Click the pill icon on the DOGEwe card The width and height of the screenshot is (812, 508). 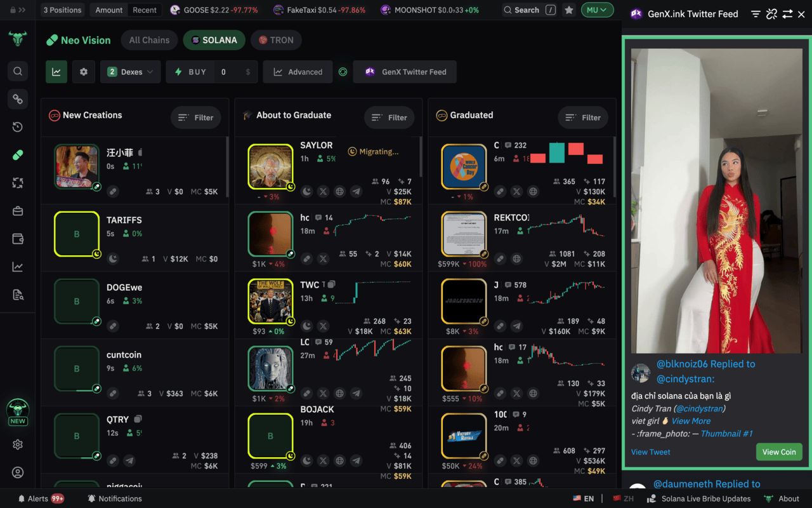point(113,326)
